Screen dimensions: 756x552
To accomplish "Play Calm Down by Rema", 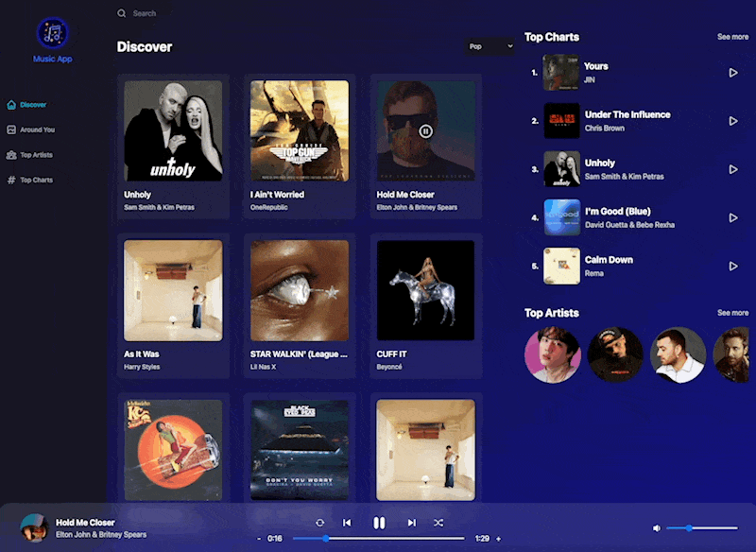I will [733, 267].
